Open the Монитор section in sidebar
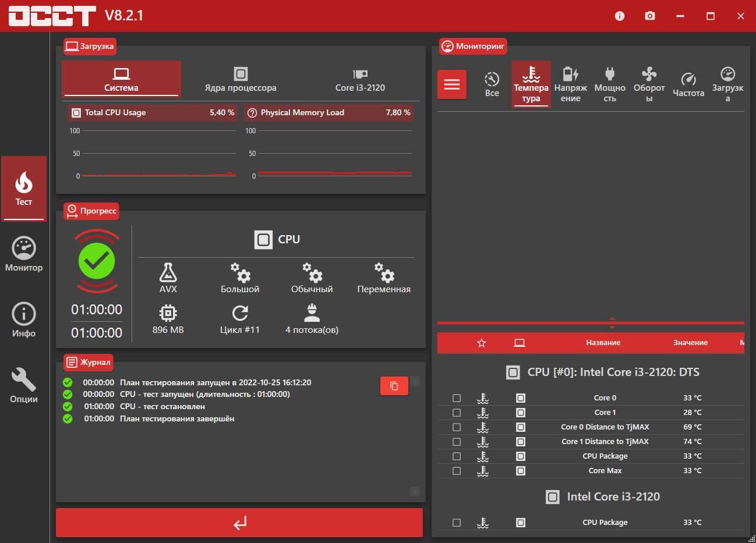The image size is (756, 543). coord(24,255)
